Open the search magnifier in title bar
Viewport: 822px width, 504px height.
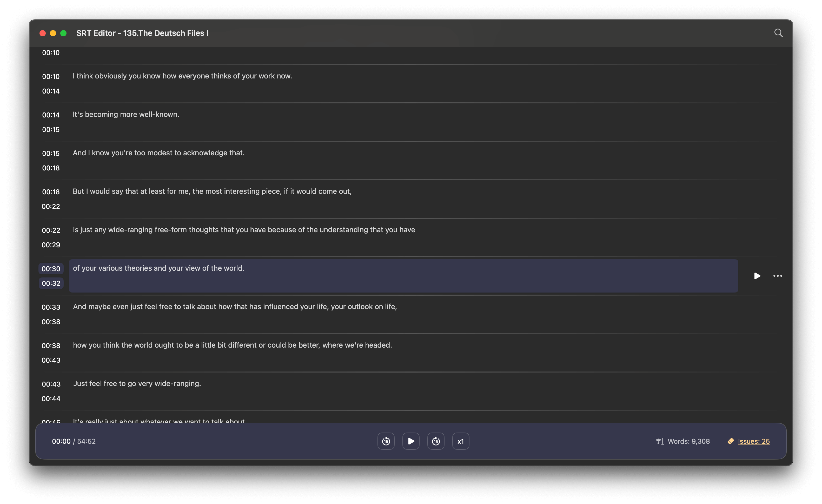[778, 33]
